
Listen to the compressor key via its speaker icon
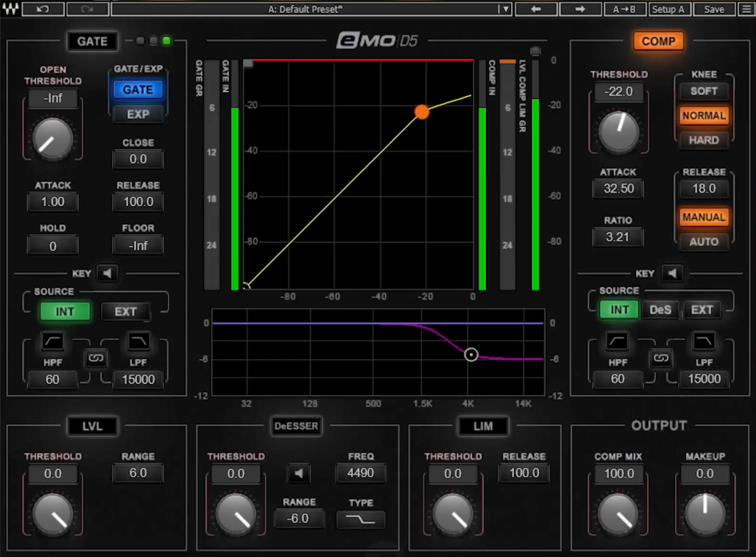click(x=672, y=273)
